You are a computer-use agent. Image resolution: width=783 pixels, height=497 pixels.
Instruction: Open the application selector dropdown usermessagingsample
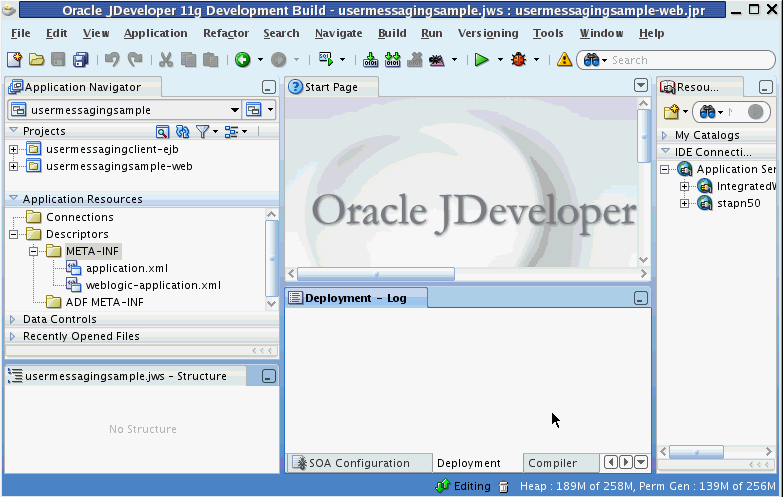tap(124, 110)
